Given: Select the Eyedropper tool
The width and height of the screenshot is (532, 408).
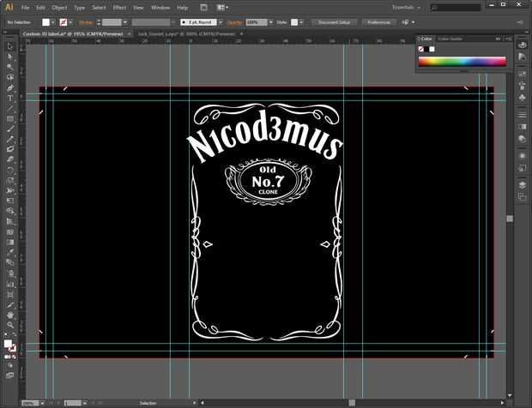Looking at the screenshot, I should pyautogui.click(x=10, y=252).
